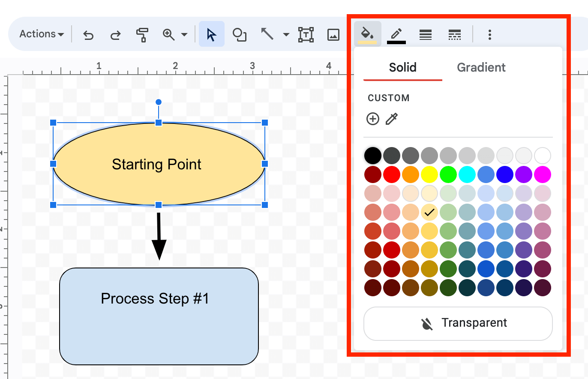Viewport: 588px width, 379px height.
Task: Open the Border dash style icon
Action: [x=455, y=34]
